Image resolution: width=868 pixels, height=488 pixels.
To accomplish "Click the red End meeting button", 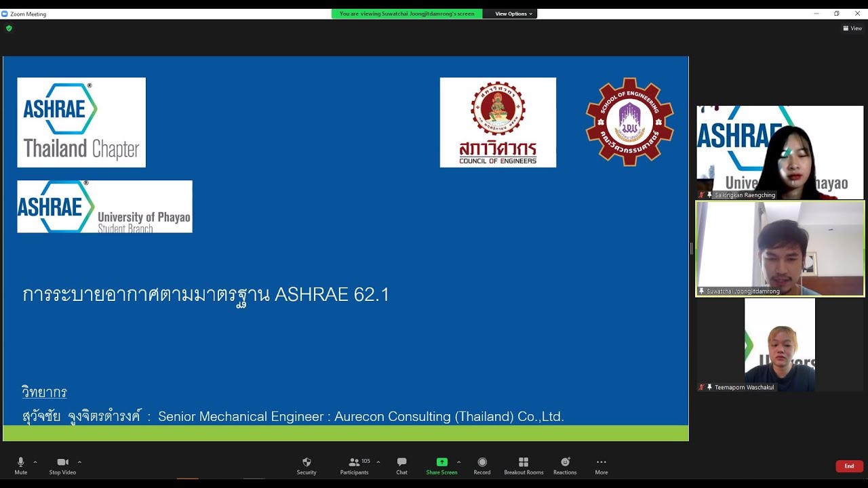I will (849, 466).
